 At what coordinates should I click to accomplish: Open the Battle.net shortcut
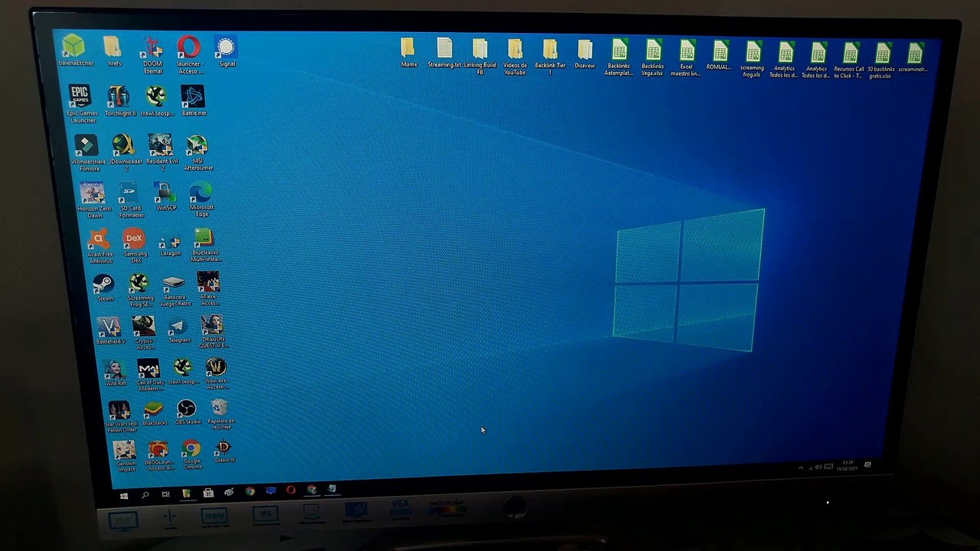[x=193, y=100]
